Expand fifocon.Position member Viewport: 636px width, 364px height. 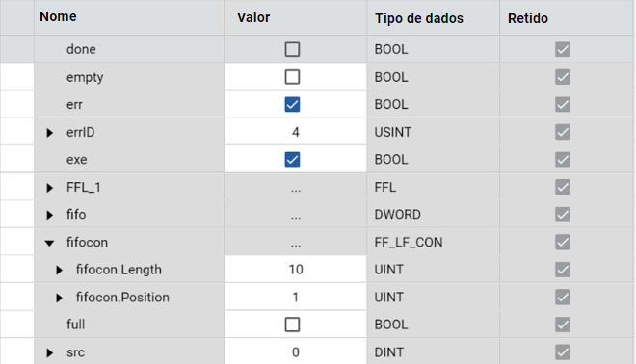coord(59,298)
